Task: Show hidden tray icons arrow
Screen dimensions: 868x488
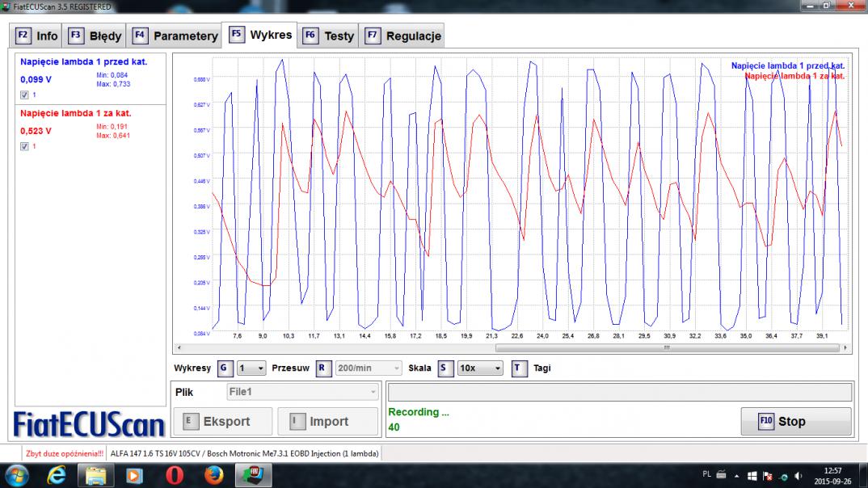Action: (737, 476)
